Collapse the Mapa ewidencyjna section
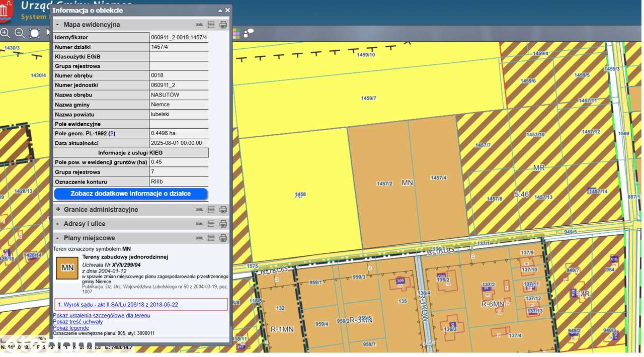The height and width of the screenshot is (357, 644). click(x=58, y=25)
